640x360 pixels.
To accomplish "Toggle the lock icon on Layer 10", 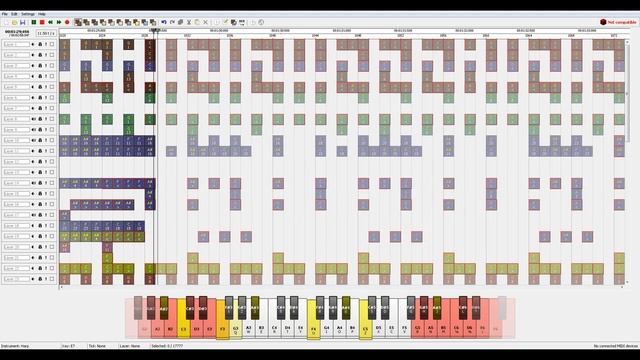I will pos(40,140).
